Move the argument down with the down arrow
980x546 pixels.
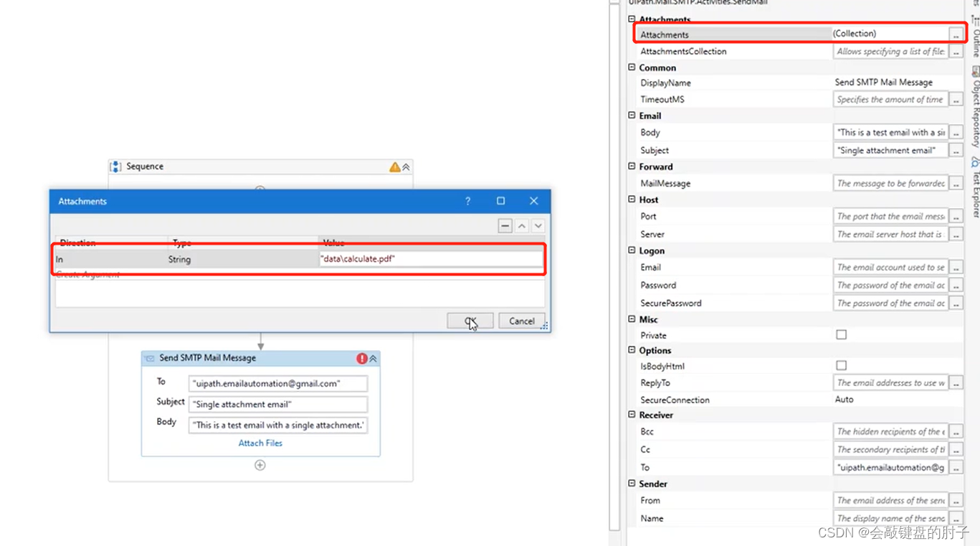tap(538, 226)
